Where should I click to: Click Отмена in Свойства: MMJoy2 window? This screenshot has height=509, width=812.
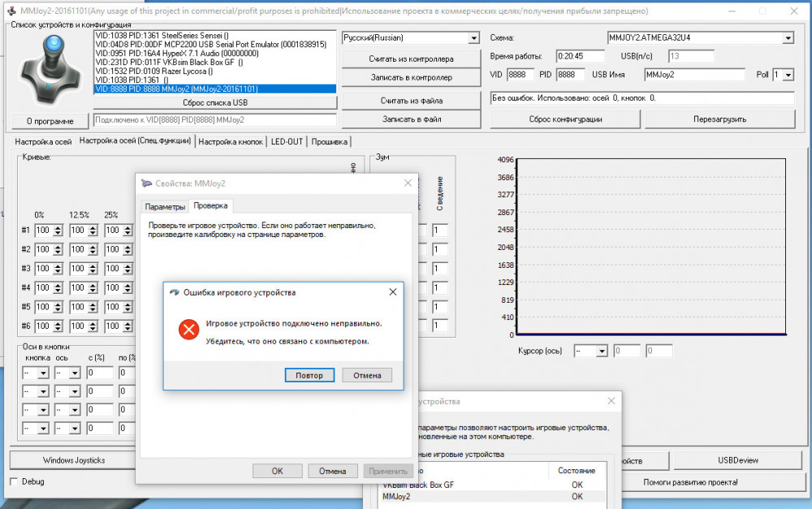click(332, 471)
